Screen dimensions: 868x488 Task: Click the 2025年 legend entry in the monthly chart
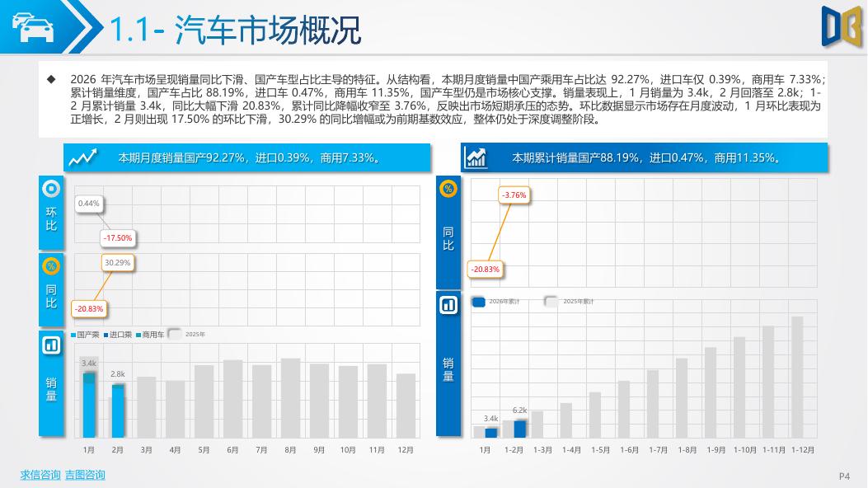tap(186, 334)
